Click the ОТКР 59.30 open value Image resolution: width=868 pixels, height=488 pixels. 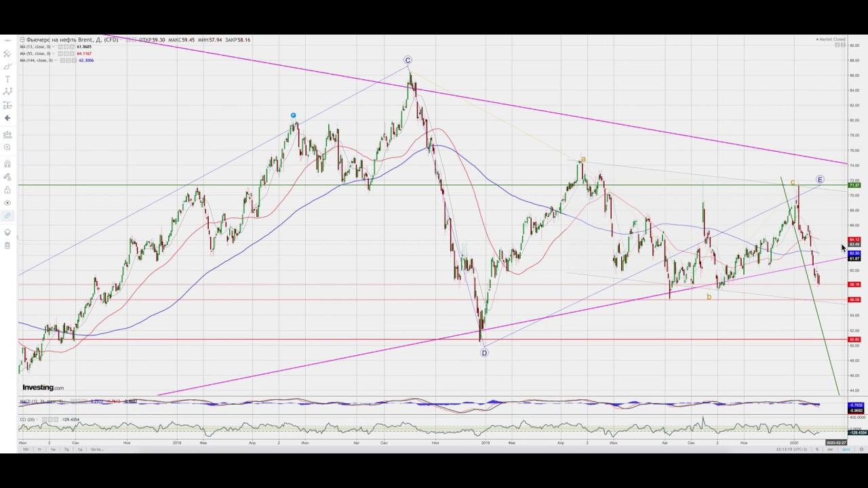[152, 40]
